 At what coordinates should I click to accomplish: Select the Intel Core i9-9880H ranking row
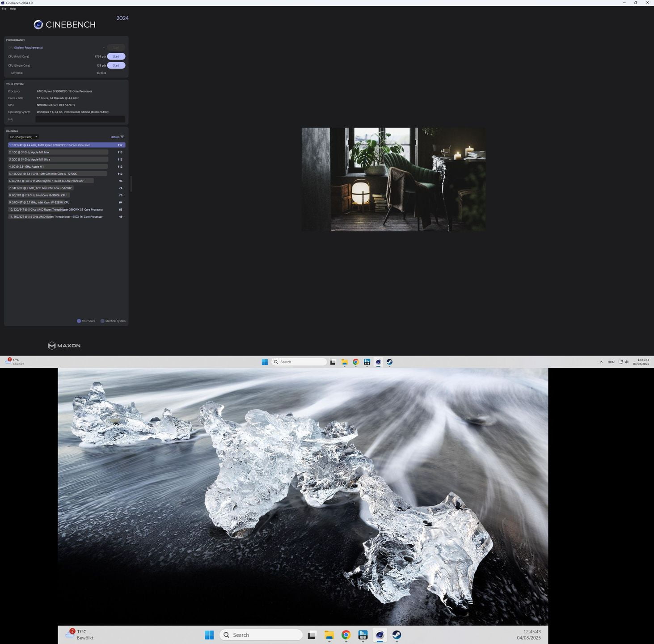point(67,195)
